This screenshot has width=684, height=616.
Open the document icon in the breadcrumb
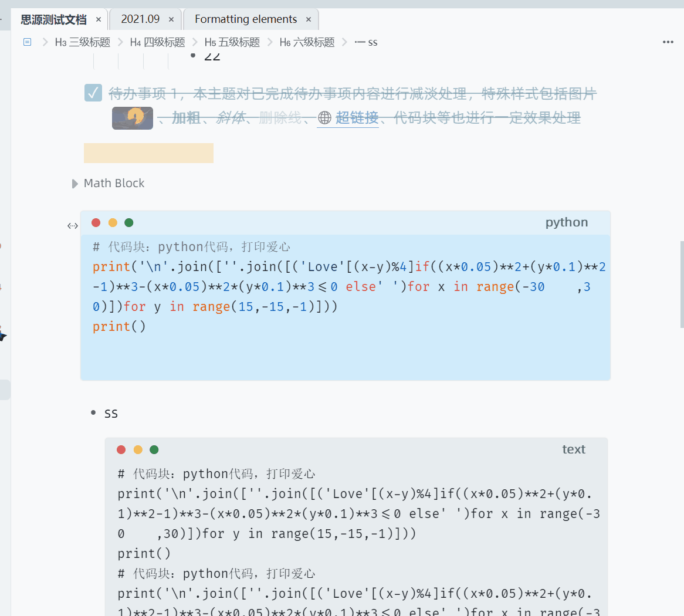click(x=26, y=42)
